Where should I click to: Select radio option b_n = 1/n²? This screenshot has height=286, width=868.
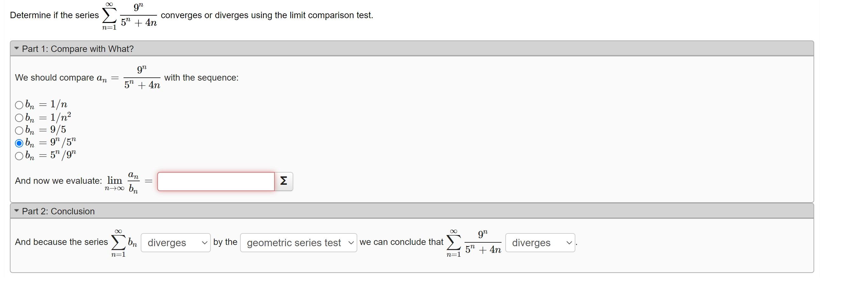point(19,118)
